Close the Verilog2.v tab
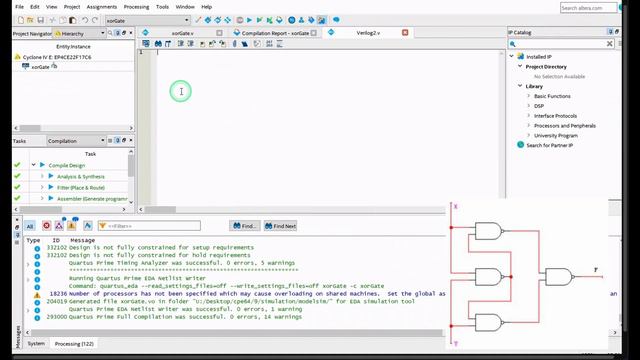640x360 pixels. tap(405, 32)
